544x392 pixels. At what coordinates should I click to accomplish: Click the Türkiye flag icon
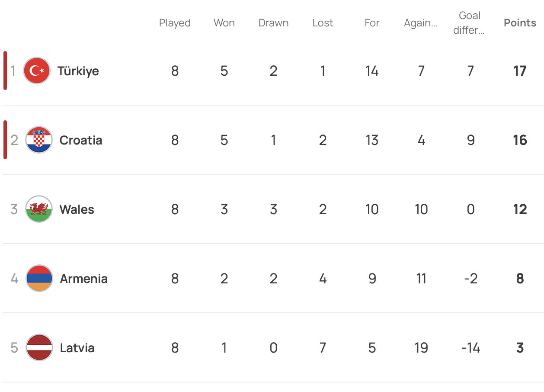37,71
